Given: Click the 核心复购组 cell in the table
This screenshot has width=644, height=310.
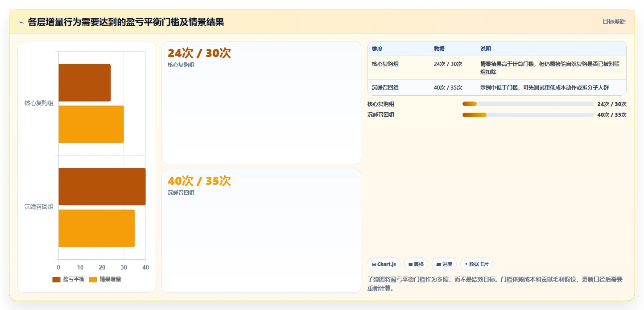Looking at the screenshot, I should coord(385,64).
